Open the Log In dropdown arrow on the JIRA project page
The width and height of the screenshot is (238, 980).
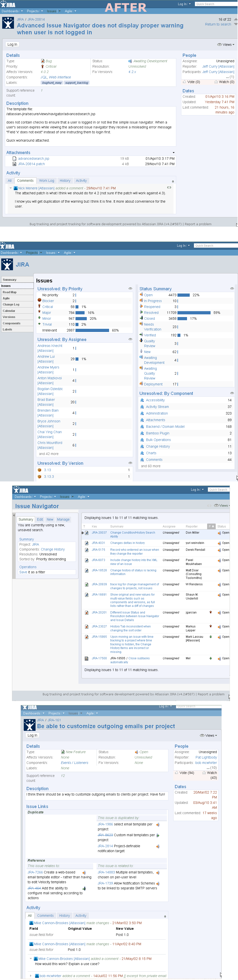coord(188,246)
